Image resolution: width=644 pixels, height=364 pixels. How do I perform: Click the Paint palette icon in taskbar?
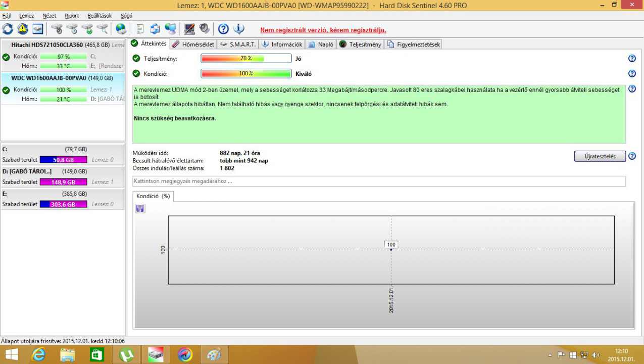[x=214, y=355]
